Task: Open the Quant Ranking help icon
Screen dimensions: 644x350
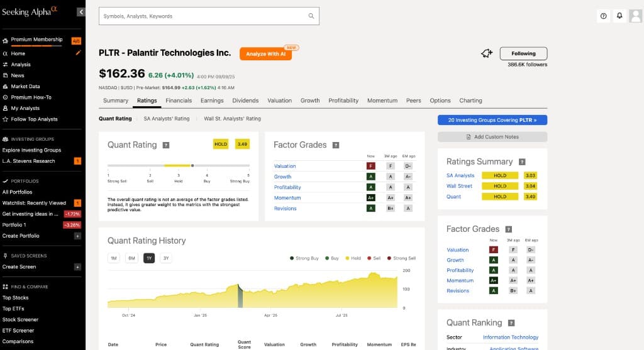Action: click(511, 323)
